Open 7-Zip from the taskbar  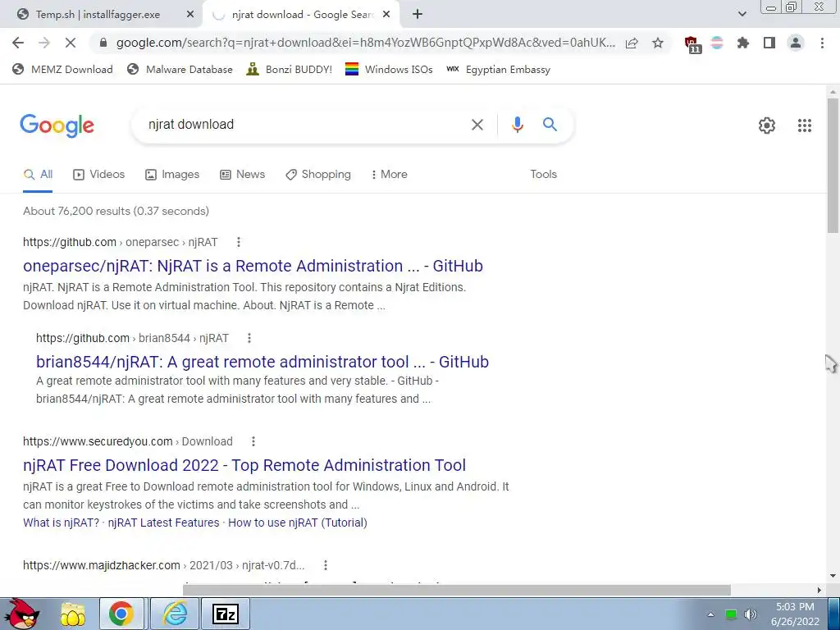[x=225, y=614]
